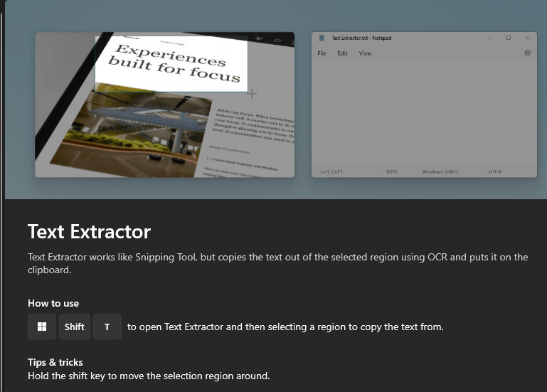Click the T key cap

107,327
